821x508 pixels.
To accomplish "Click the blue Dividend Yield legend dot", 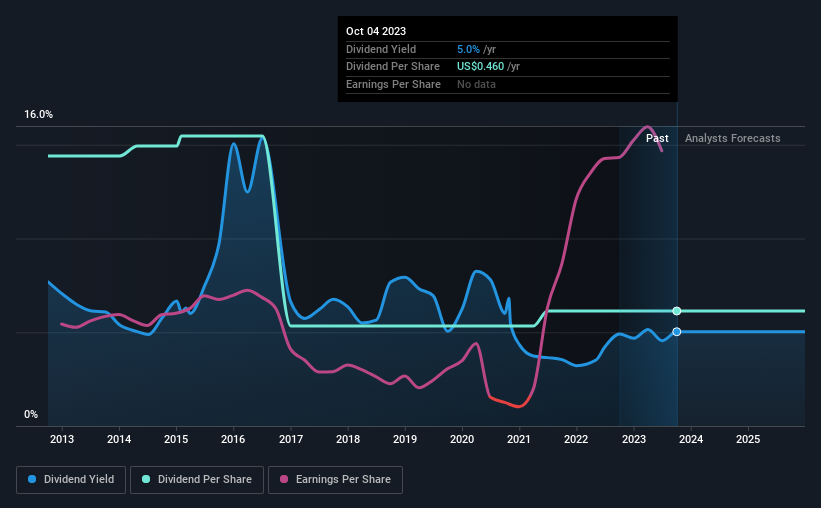I will (32, 479).
